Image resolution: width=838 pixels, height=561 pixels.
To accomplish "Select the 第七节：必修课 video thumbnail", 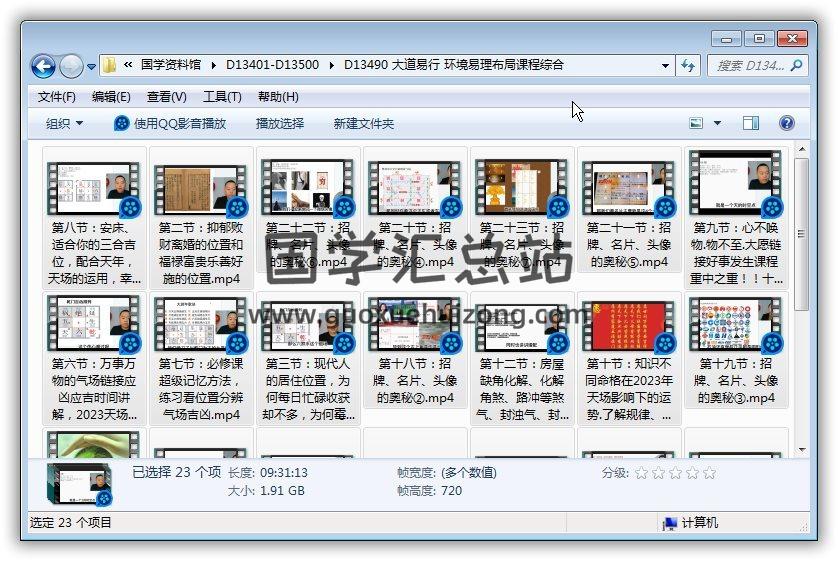I will tap(201, 324).
